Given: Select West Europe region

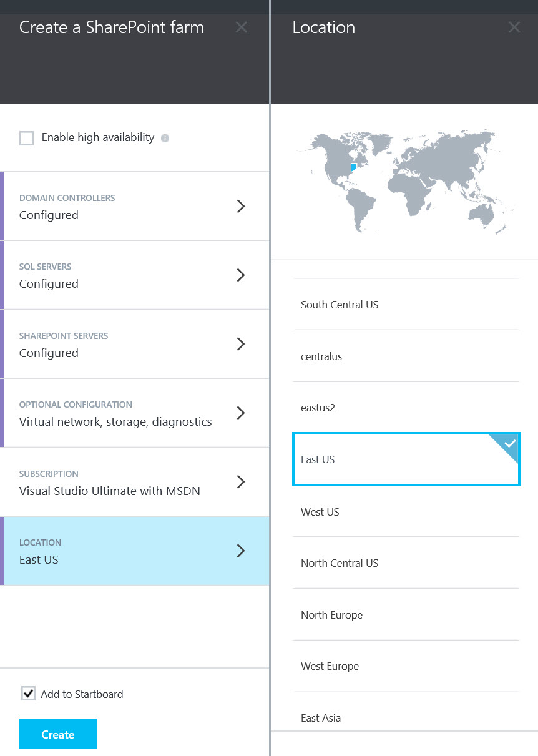Looking at the screenshot, I should (406, 666).
